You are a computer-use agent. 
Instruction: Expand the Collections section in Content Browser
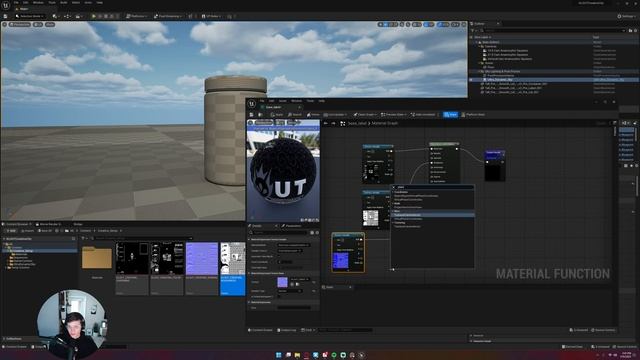[x=13, y=339]
